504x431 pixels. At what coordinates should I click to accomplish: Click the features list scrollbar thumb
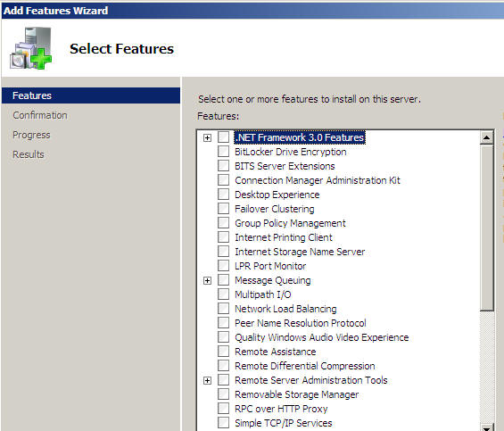(x=487, y=228)
